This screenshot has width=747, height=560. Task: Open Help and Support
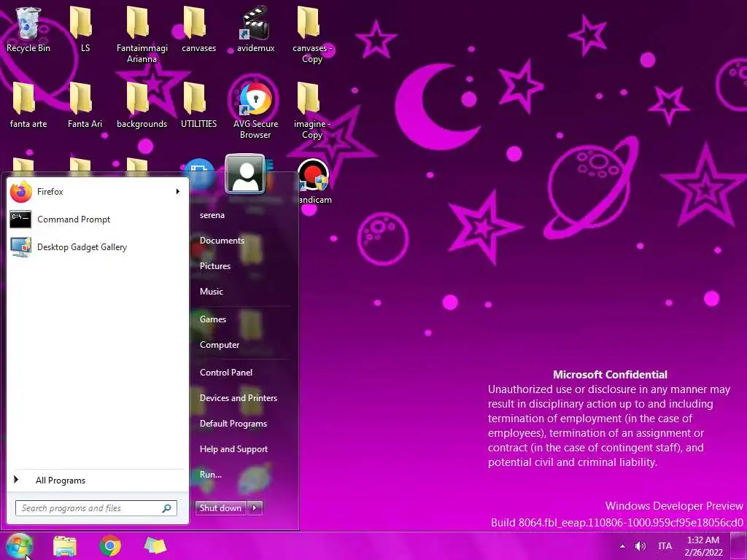click(x=233, y=449)
